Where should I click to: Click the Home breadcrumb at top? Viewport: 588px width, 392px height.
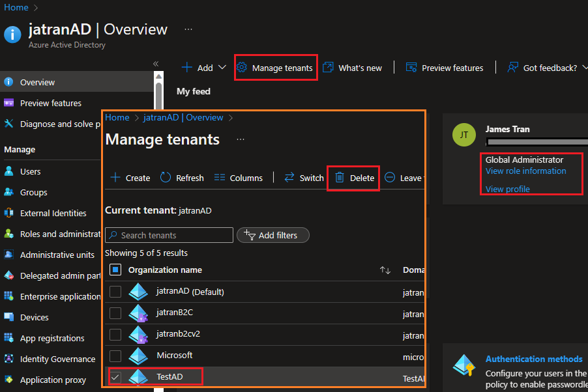click(16, 7)
